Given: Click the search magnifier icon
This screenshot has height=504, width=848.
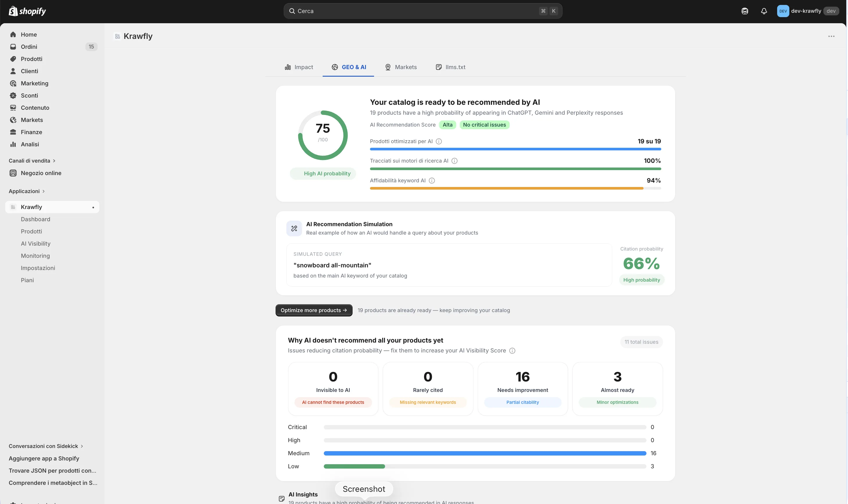Looking at the screenshot, I should (x=292, y=11).
